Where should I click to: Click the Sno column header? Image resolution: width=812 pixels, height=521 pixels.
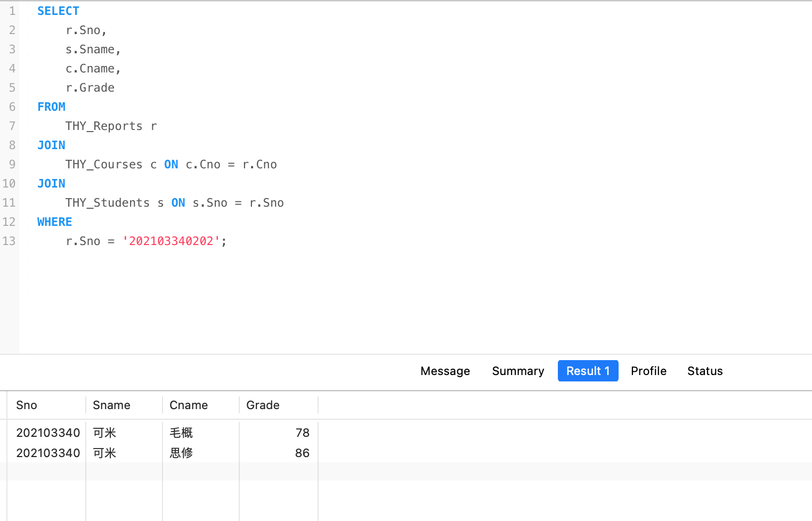pos(27,405)
